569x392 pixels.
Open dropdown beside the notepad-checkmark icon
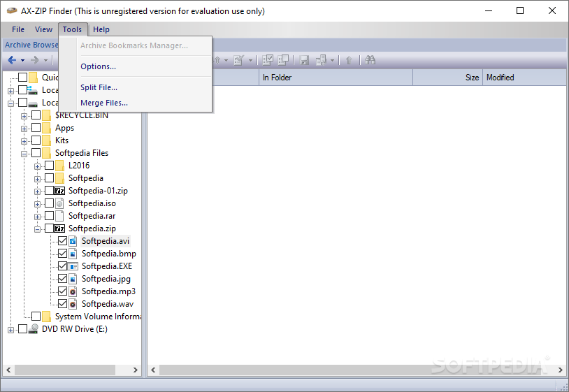point(250,61)
